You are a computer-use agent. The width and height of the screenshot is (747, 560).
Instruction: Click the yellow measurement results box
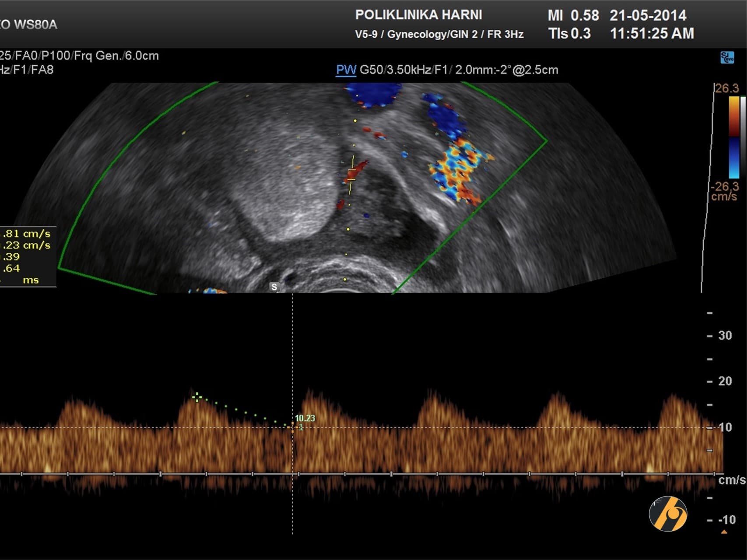(27, 257)
